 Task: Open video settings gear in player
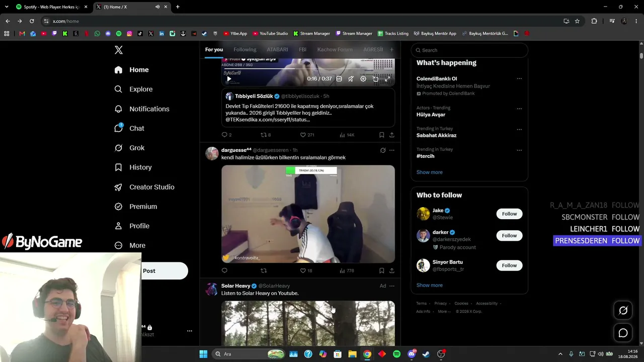363,79
